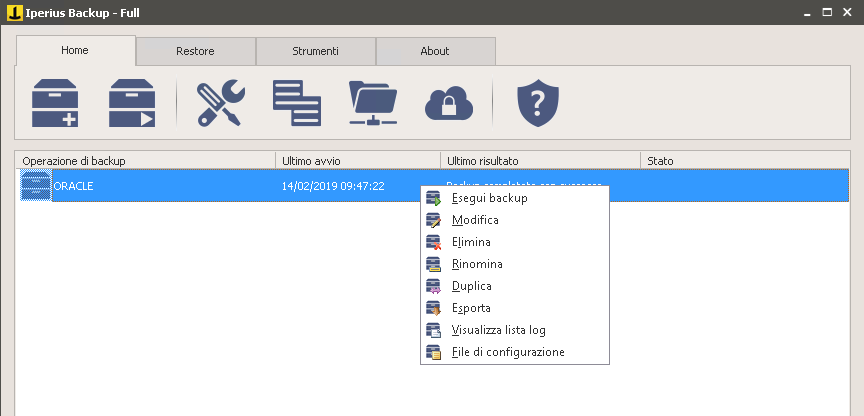Click the icon beside Duplica
Screen dimensions: 864x416
[434, 287]
